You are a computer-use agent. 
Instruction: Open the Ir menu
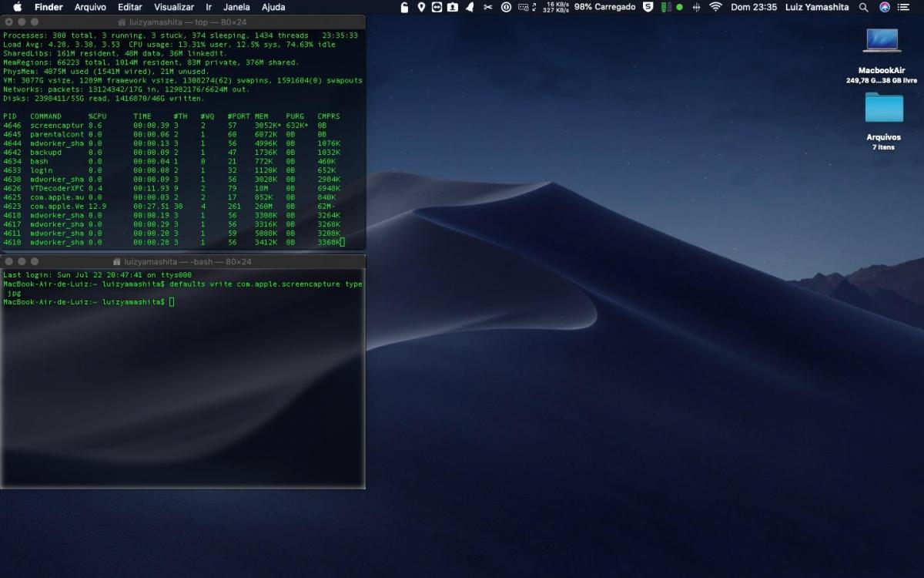click(209, 7)
